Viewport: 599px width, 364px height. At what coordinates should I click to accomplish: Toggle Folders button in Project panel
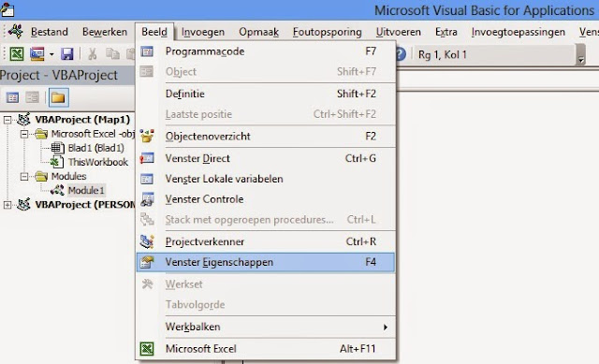pyautogui.click(x=58, y=97)
